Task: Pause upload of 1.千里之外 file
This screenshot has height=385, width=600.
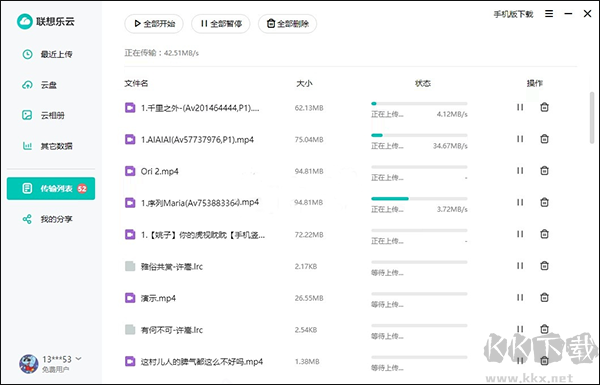Action: point(520,108)
